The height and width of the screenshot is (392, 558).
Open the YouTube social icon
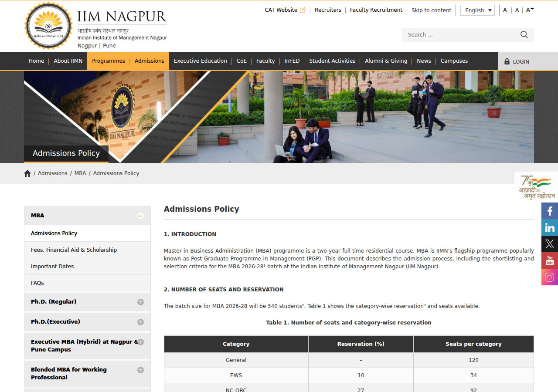click(x=550, y=260)
